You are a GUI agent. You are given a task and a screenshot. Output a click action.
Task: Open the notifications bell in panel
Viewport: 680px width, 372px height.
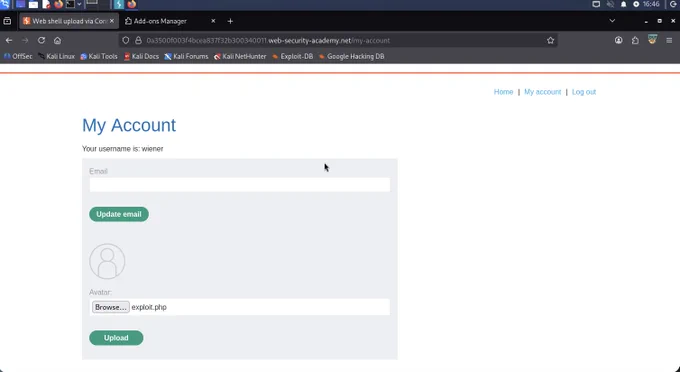[624, 4]
